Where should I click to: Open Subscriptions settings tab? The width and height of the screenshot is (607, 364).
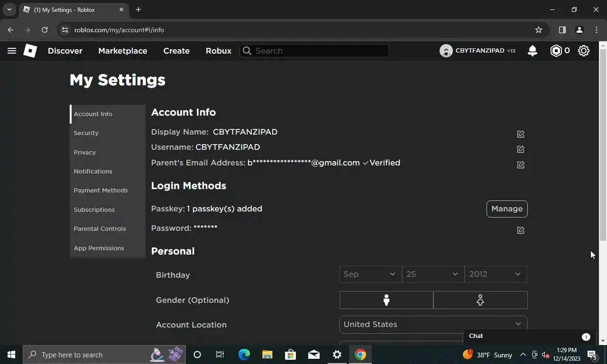(x=108, y=209)
